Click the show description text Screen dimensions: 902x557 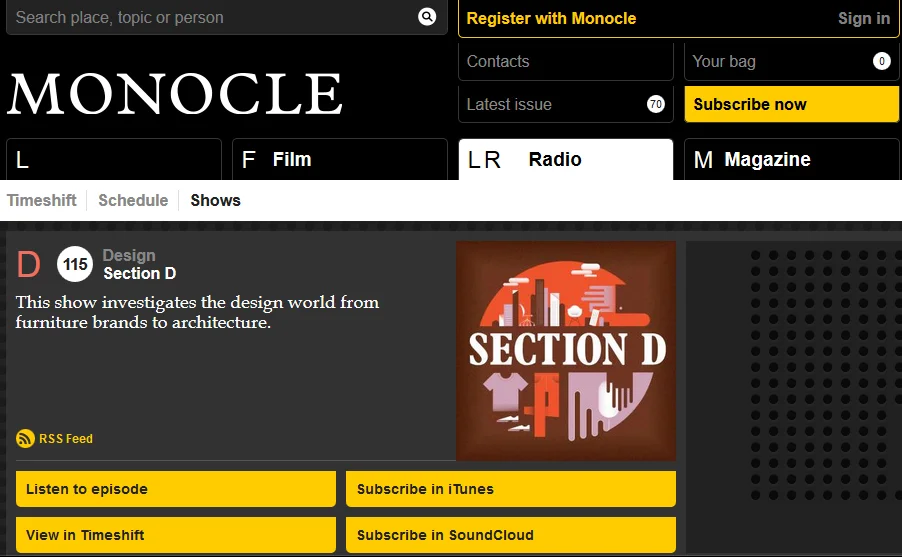(197, 312)
